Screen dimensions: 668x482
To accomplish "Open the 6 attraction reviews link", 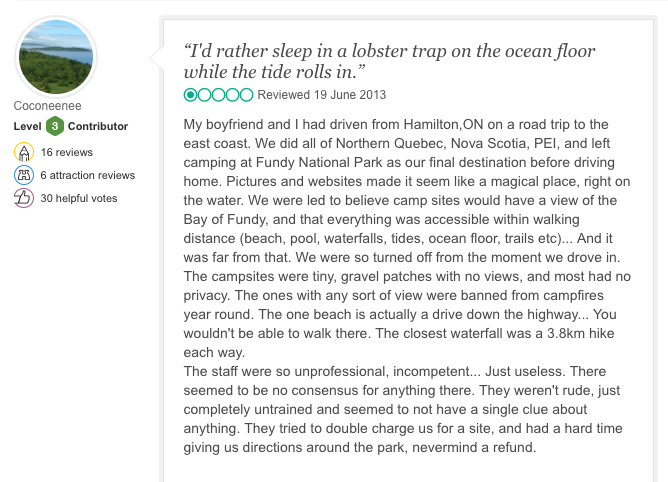I will (x=88, y=176).
